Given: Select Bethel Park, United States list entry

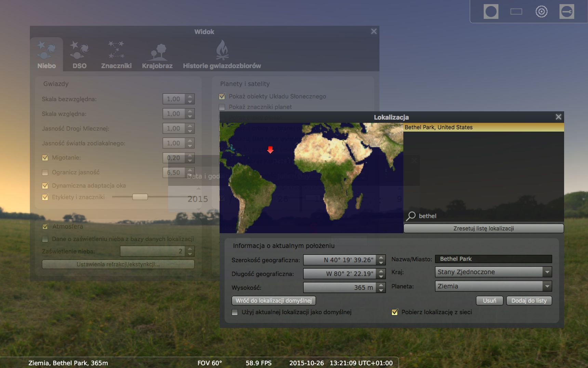Looking at the screenshot, I should pyautogui.click(x=483, y=127).
